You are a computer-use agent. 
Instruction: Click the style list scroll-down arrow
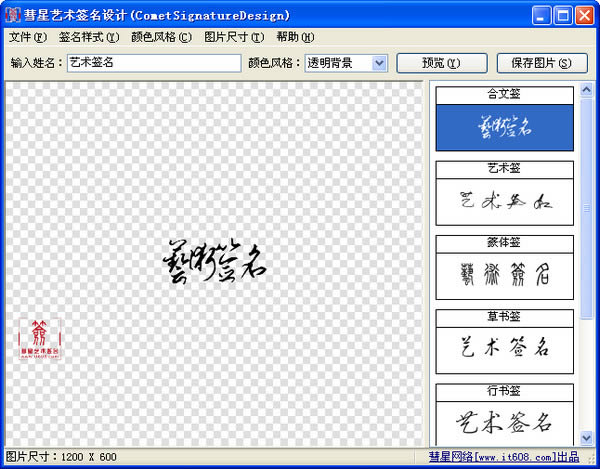pos(589,437)
